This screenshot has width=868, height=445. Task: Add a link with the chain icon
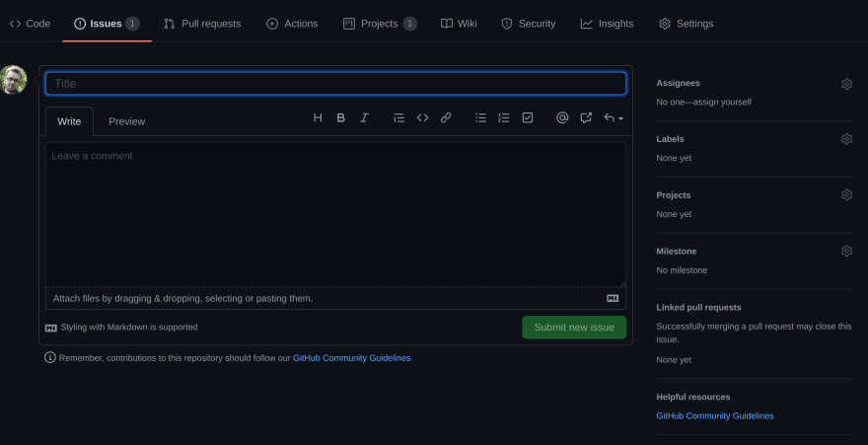(x=446, y=117)
